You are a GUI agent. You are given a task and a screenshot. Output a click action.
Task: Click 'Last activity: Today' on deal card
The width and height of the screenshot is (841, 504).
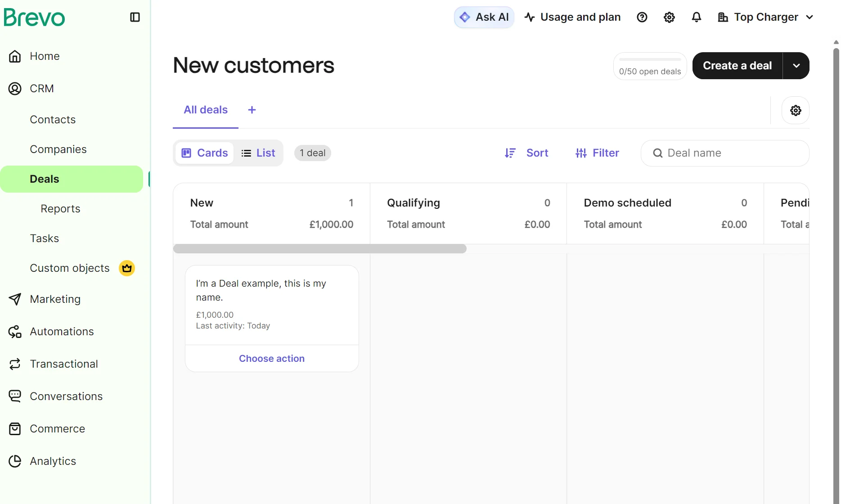(233, 326)
